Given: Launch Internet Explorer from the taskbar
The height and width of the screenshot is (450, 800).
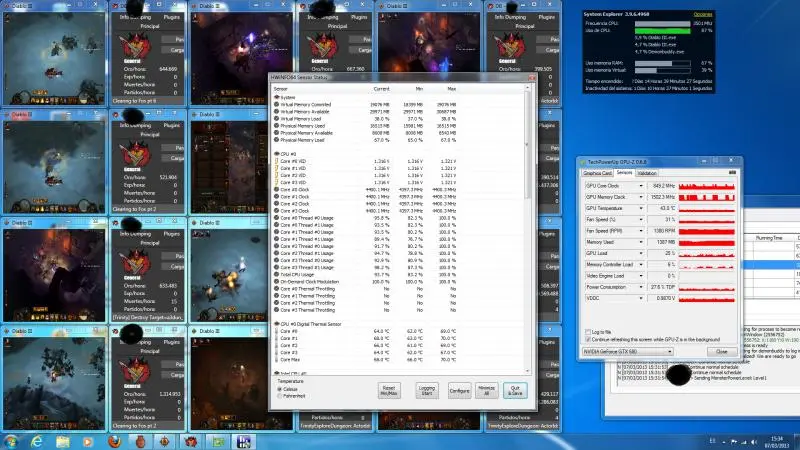Looking at the screenshot, I should [x=37, y=442].
